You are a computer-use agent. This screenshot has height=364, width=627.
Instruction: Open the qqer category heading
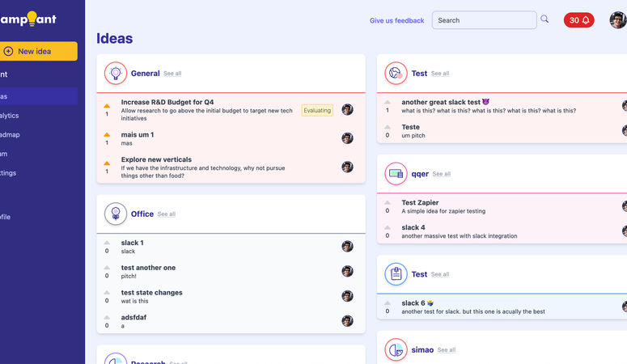tap(420, 174)
